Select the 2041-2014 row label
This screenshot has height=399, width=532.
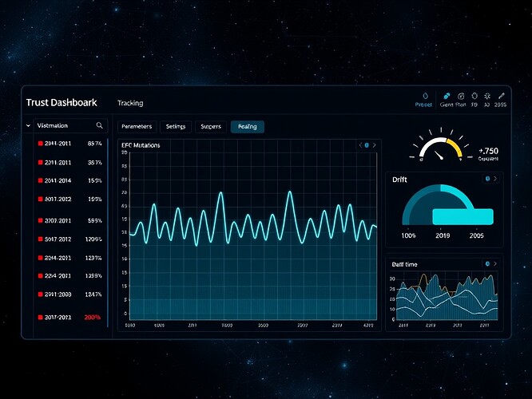coord(58,180)
